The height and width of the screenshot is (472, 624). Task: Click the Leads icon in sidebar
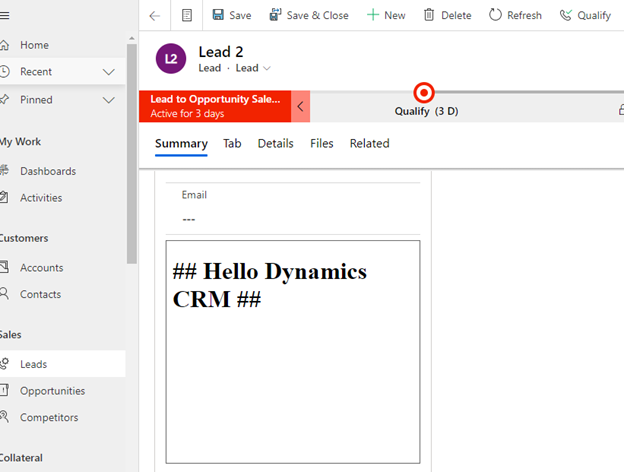click(4, 363)
